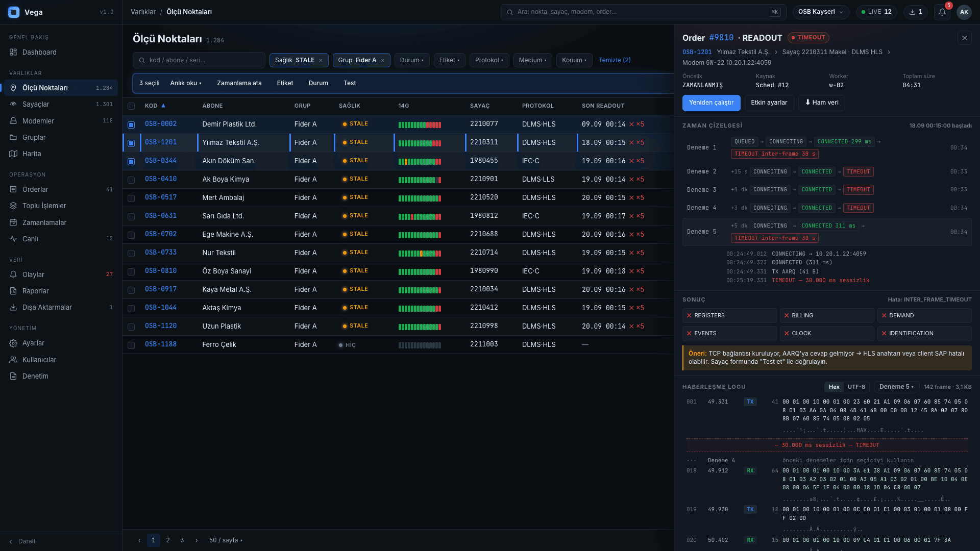Remove the Sağlık STALE filter chip
Viewport: 980px width, 551px height.
point(321,60)
